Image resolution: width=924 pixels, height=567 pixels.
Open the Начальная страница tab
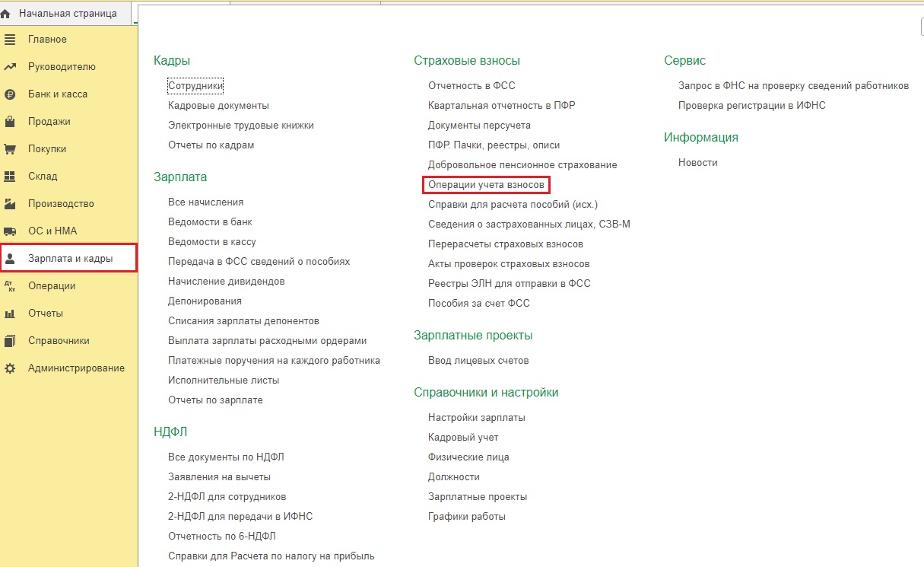[67, 14]
